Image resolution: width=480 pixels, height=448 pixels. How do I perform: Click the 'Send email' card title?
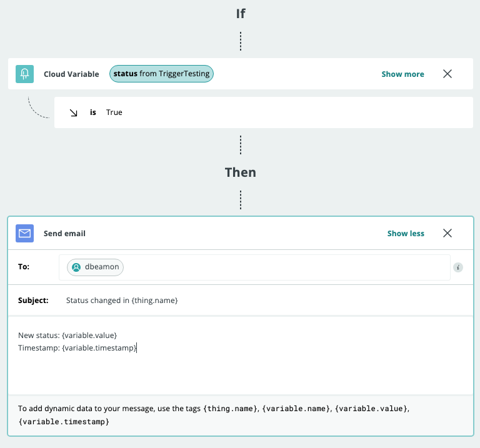[x=64, y=234]
